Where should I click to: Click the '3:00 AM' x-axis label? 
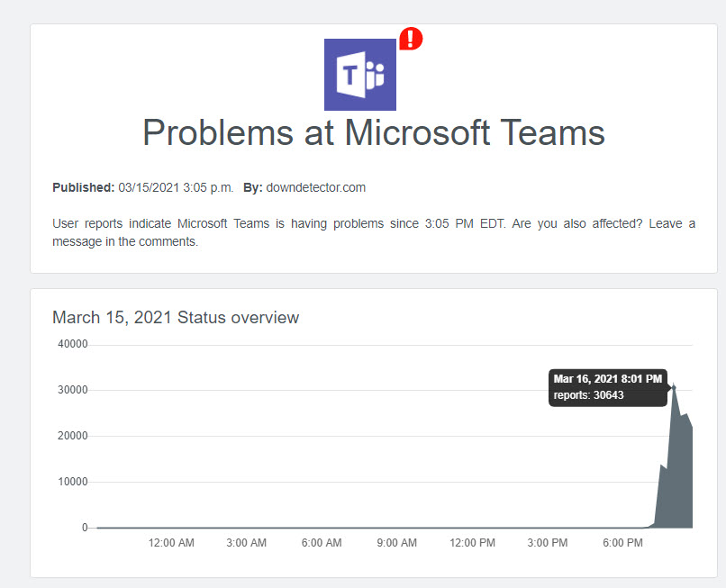pos(246,543)
